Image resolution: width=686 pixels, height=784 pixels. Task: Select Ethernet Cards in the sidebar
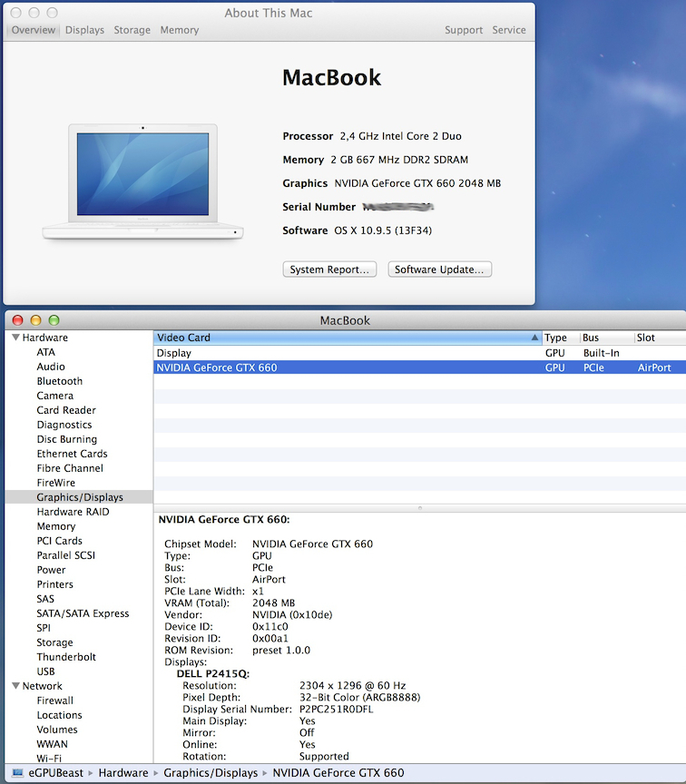click(x=72, y=454)
